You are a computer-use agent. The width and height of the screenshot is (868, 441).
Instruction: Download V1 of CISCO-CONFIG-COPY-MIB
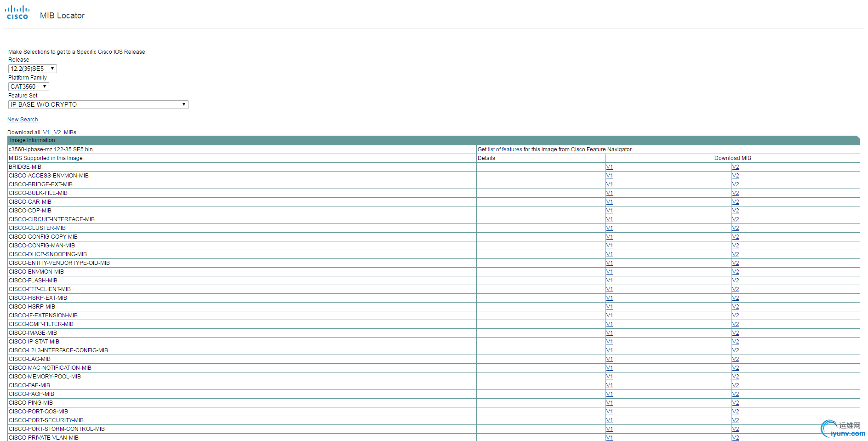(610, 237)
